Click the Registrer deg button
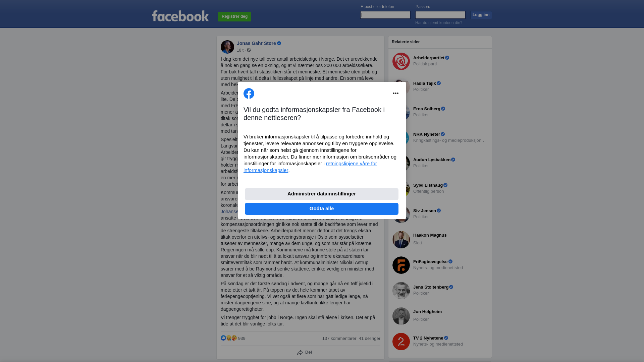 (x=234, y=17)
